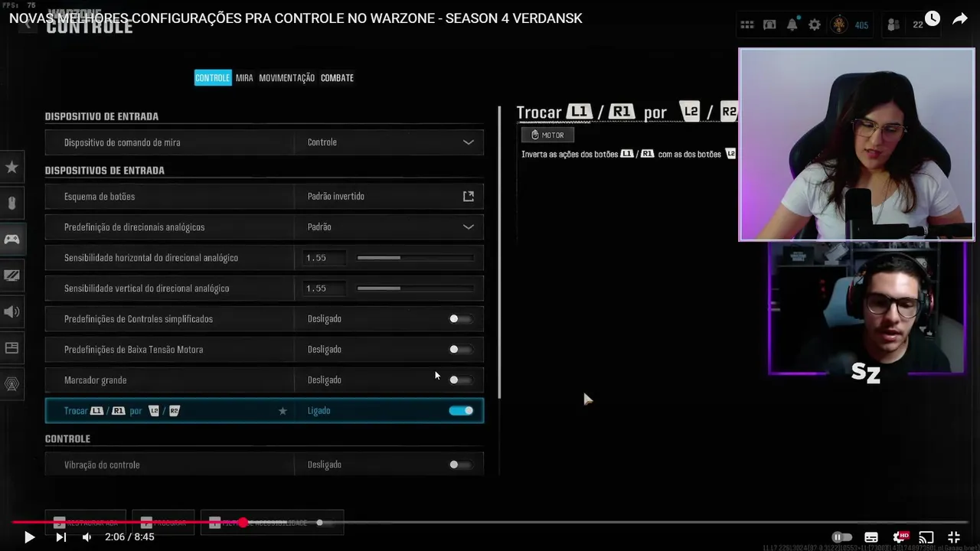Select Dispositivo de comando de mira label
980x551 pixels.
point(122,142)
